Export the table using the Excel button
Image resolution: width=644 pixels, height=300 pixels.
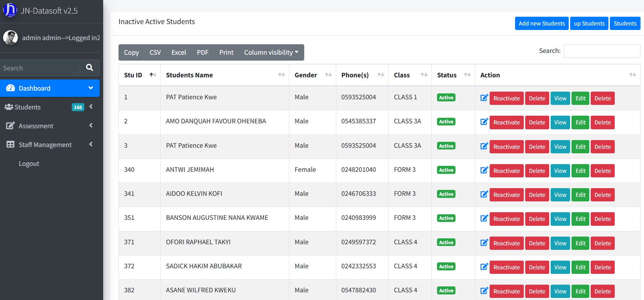178,52
